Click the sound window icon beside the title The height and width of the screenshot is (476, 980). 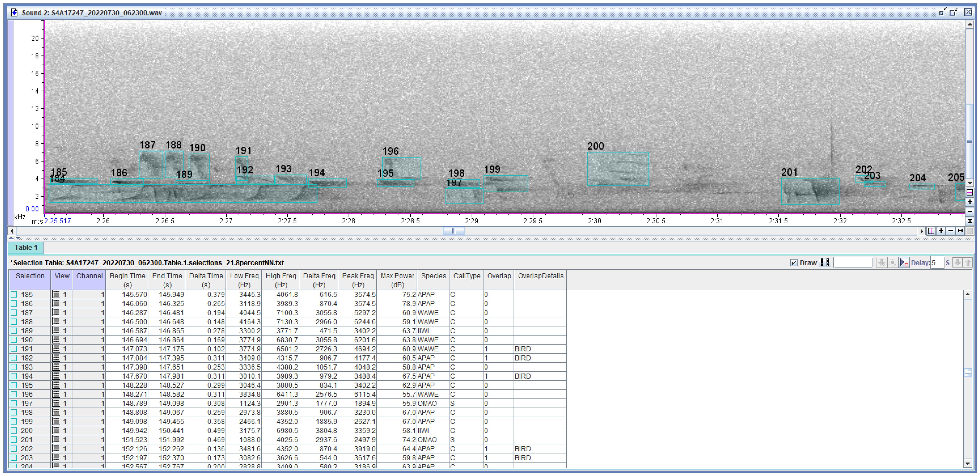pyautogui.click(x=14, y=13)
